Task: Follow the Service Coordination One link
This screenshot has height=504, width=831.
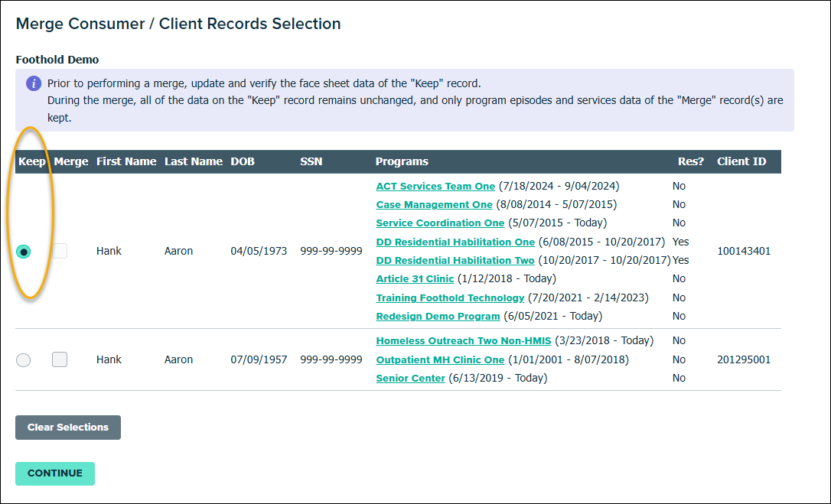Action: (x=440, y=223)
